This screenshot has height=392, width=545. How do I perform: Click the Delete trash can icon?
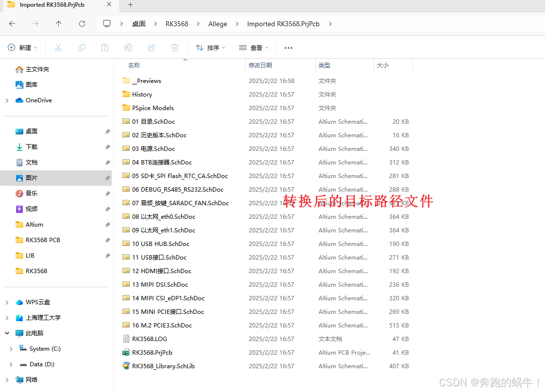click(x=175, y=48)
